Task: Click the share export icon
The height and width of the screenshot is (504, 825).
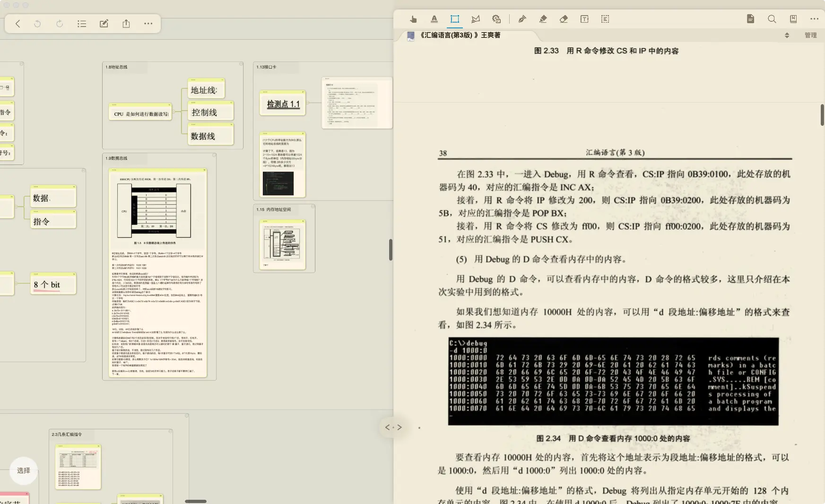Action: [126, 24]
